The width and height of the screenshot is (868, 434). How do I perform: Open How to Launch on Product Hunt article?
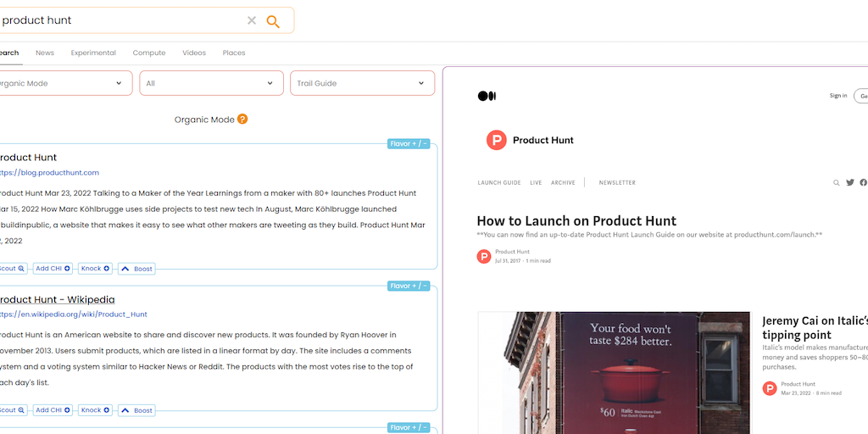(576, 221)
